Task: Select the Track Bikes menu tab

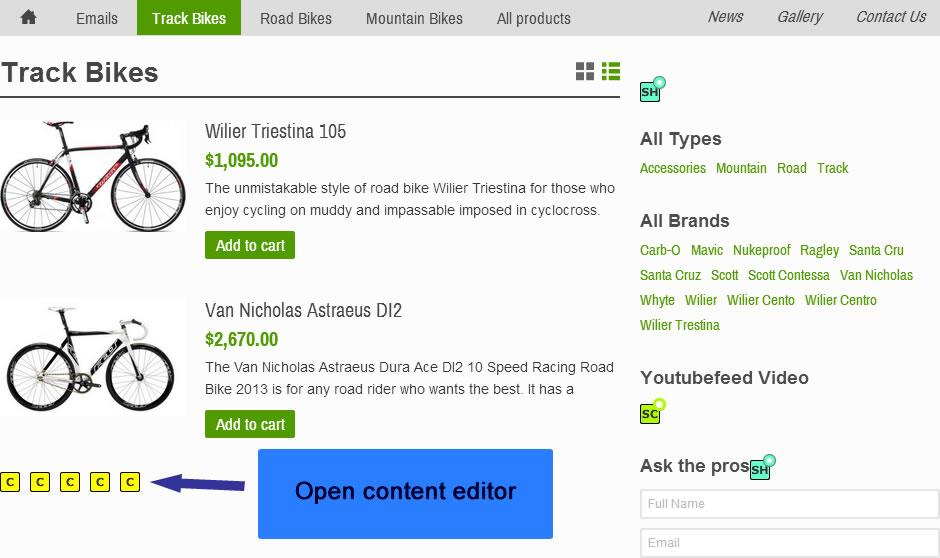Action: [189, 18]
